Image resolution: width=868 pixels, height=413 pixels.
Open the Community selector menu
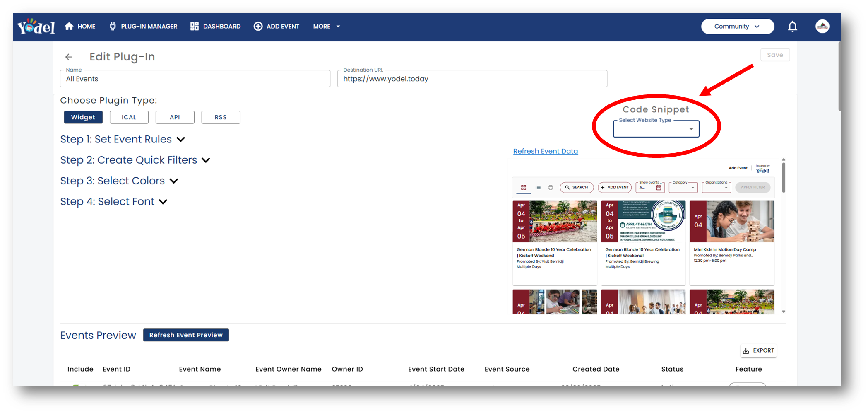(x=737, y=26)
